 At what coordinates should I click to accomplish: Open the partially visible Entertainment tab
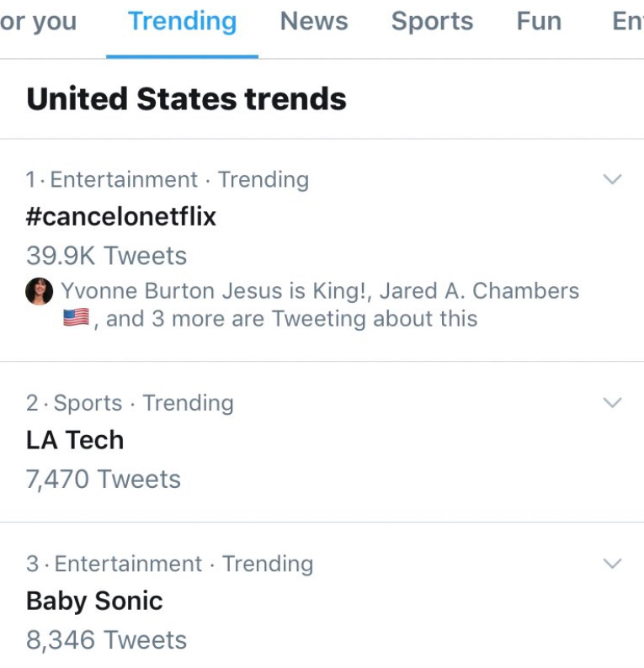628,21
